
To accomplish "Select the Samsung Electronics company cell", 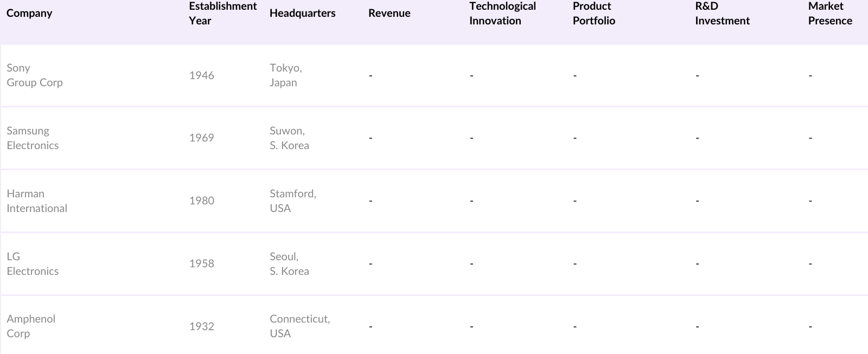I will pyautogui.click(x=33, y=138).
